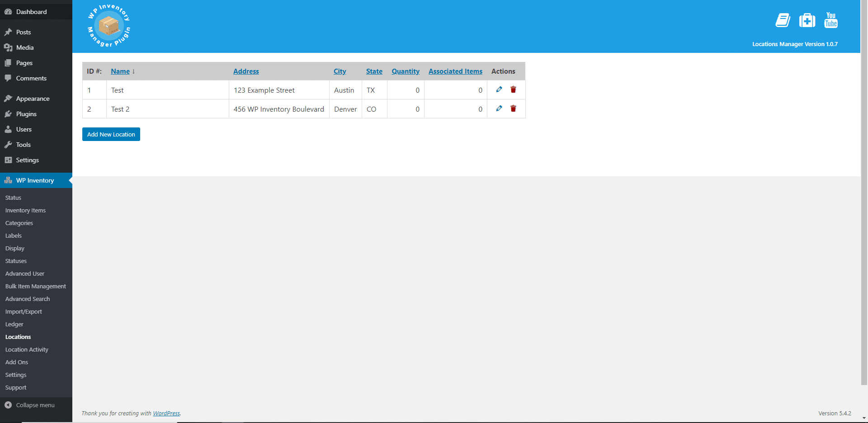Open Display submenu item

15,248
